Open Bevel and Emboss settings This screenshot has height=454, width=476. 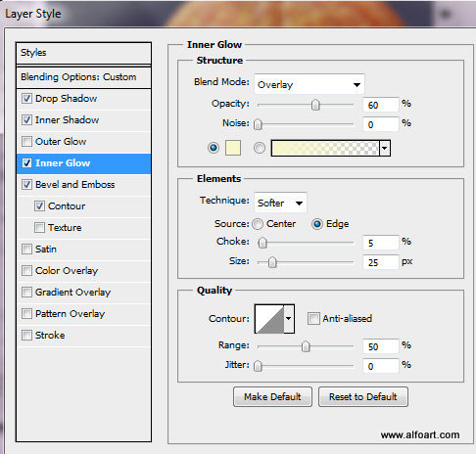click(83, 185)
